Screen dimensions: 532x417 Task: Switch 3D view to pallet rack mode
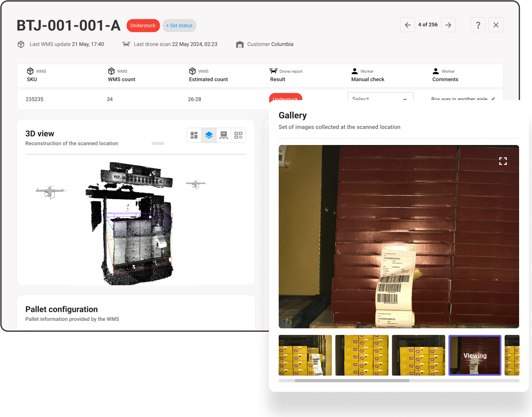pos(224,135)
